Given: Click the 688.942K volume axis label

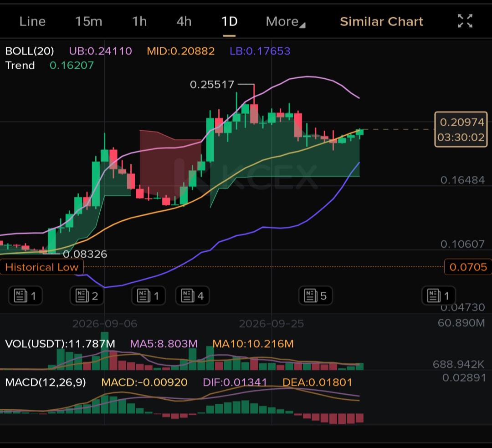Looking at the screenshot, I should pyautogui.click(x=458, y=364).
